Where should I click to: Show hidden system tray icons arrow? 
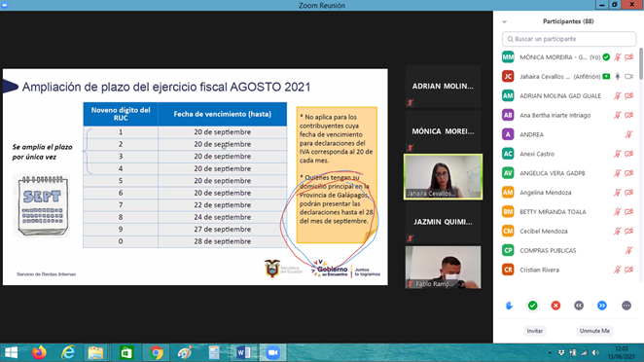pyautogui.click(x=550, y=353)
